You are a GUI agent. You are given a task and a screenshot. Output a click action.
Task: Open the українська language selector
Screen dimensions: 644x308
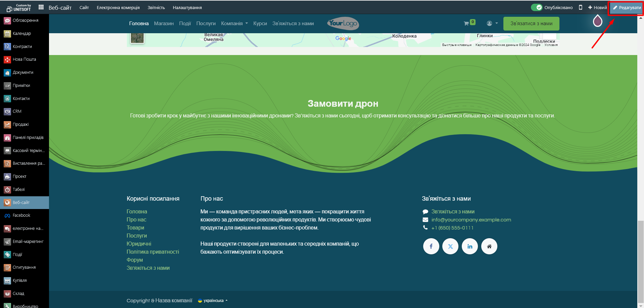point(213,301)
